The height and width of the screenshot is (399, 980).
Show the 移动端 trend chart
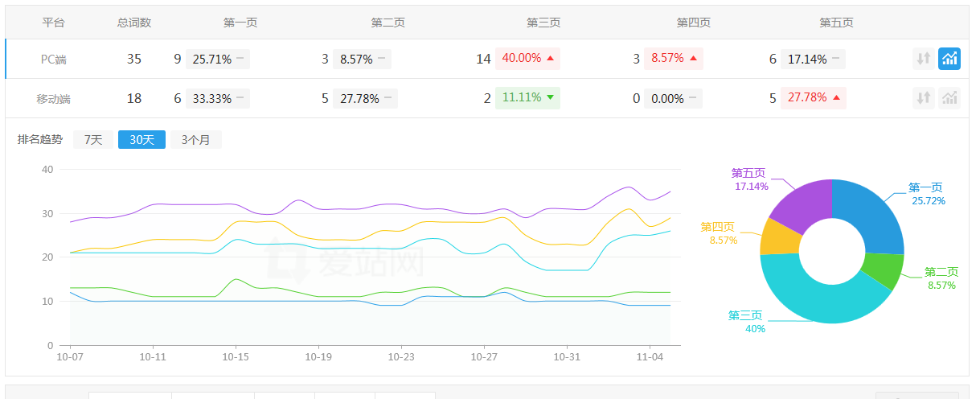949,98
